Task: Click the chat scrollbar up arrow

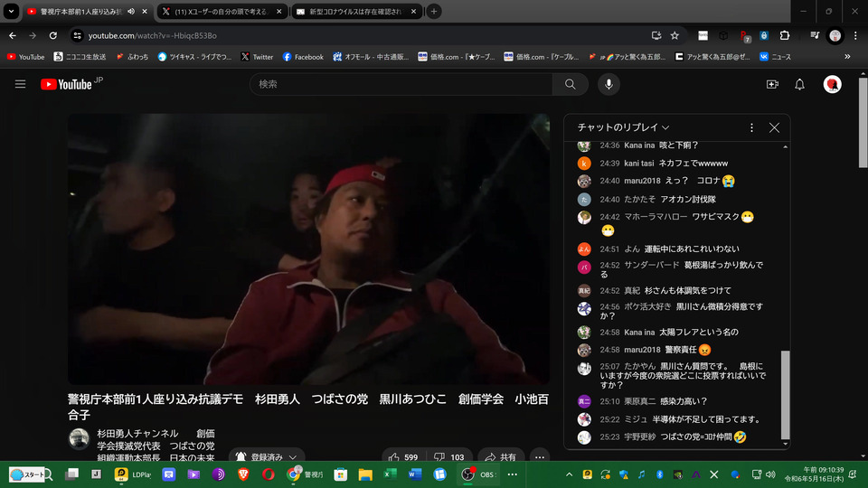Action: point(785,146)
